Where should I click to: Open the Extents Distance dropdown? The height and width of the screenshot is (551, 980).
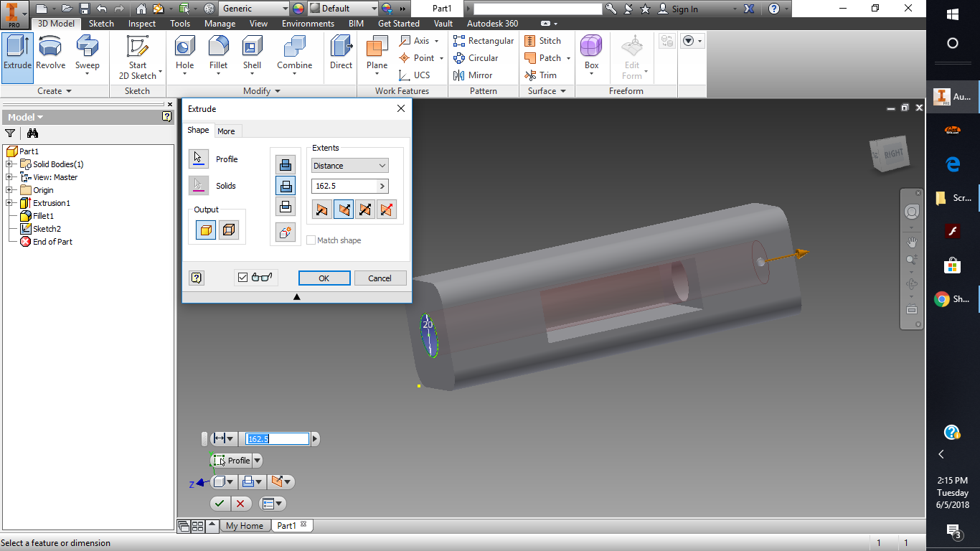[350, 165]
